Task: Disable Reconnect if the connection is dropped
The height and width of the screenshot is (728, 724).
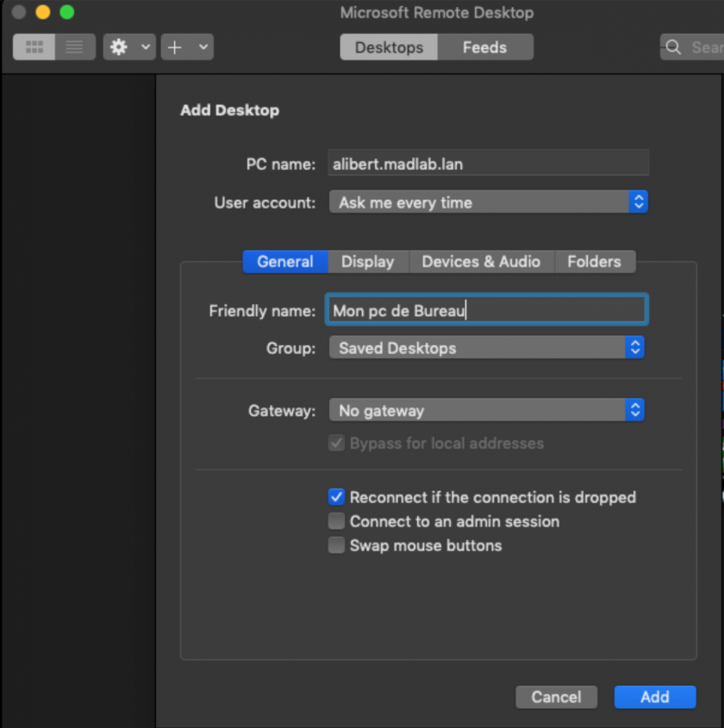Action: [336, 497]
